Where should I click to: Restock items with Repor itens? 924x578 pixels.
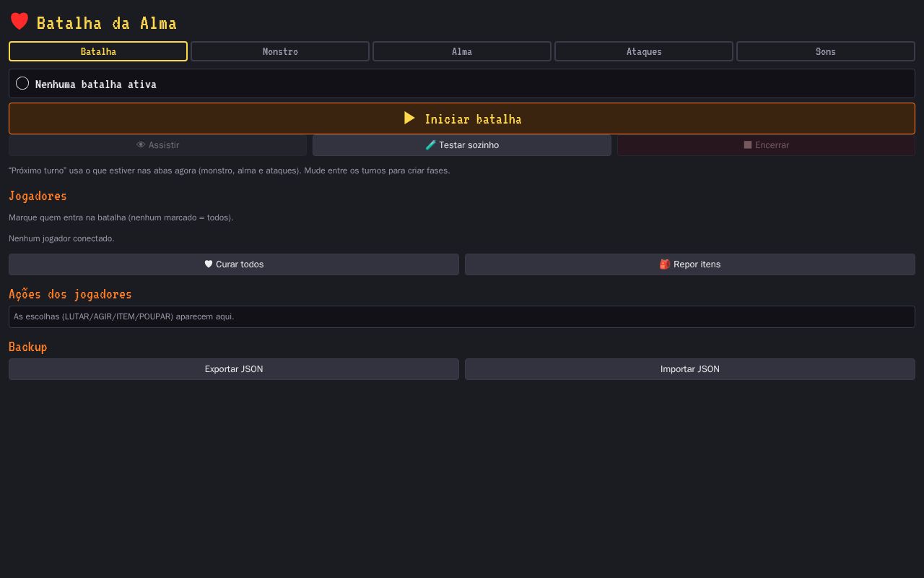(x=690, y=264)
